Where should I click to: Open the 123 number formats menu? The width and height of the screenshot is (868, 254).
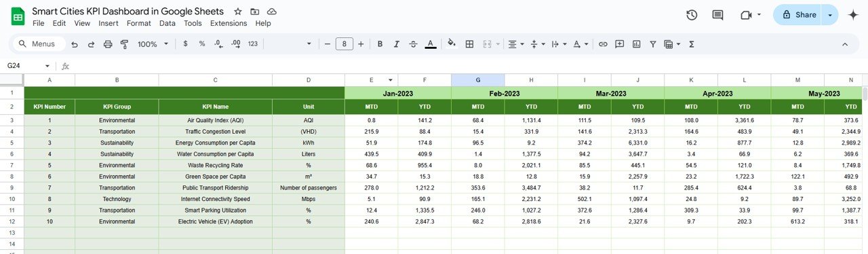click(x=253, y=44)
